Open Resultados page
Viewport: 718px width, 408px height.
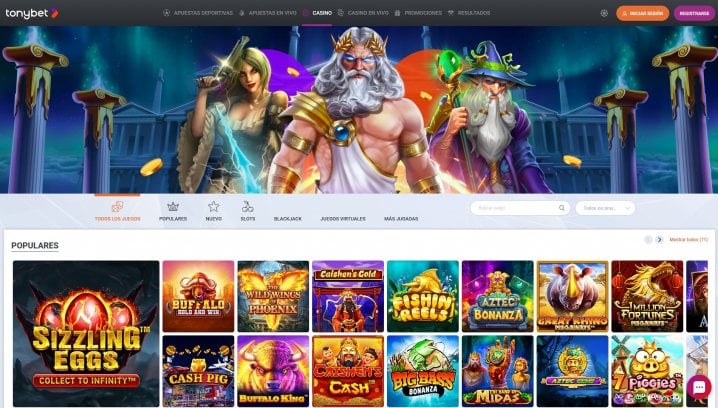[x=469, y=13]
